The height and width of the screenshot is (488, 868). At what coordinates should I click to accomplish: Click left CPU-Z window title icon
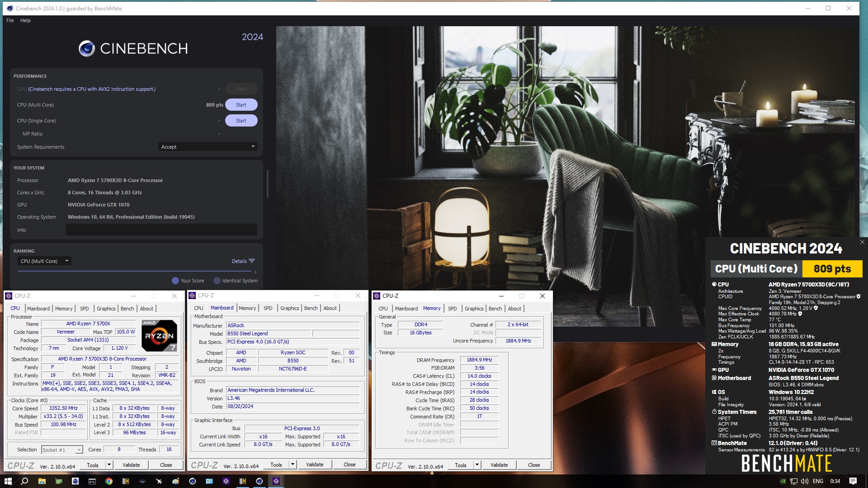9,296
